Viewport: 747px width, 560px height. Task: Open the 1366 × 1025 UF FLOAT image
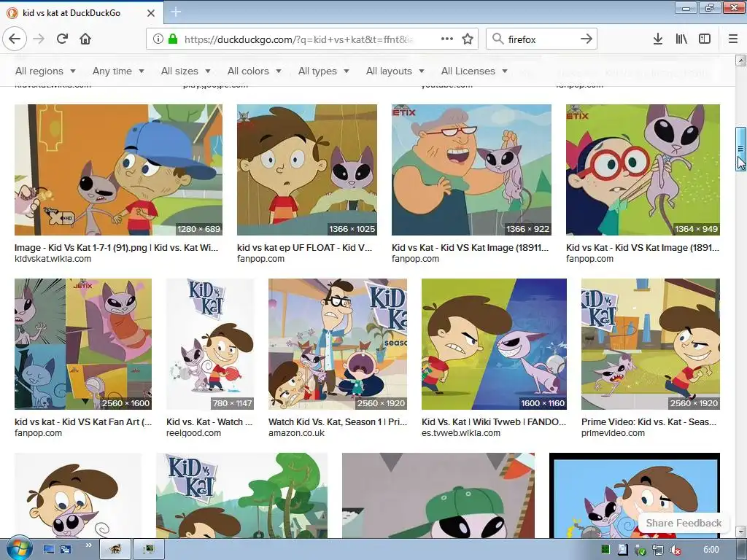coord(307,170)
